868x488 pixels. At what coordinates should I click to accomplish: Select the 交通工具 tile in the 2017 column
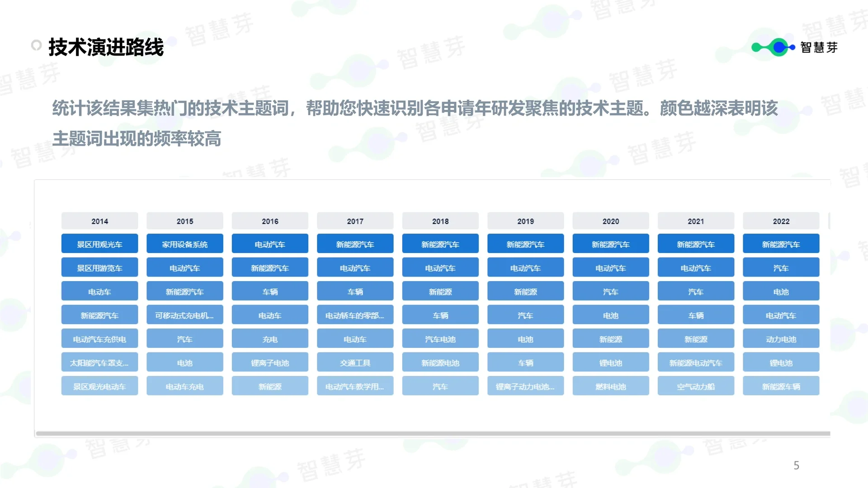[x=355, y=362]
